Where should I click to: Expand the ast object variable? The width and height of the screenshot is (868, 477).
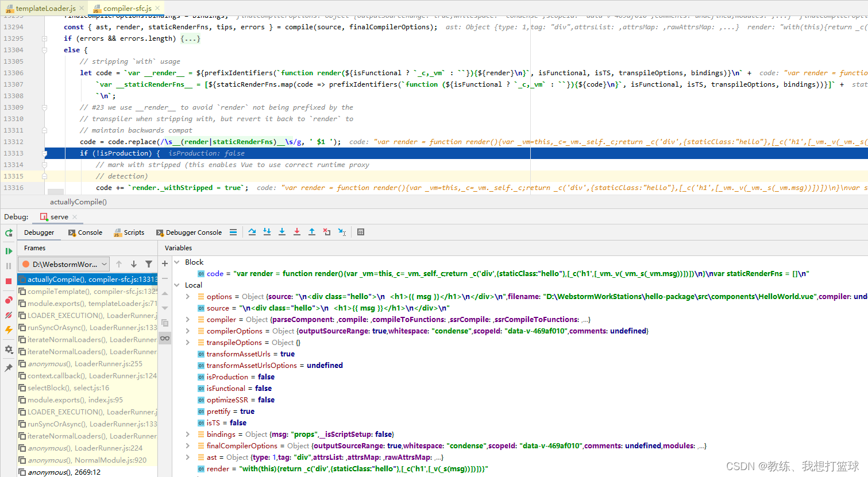click(x=188, y=457)
